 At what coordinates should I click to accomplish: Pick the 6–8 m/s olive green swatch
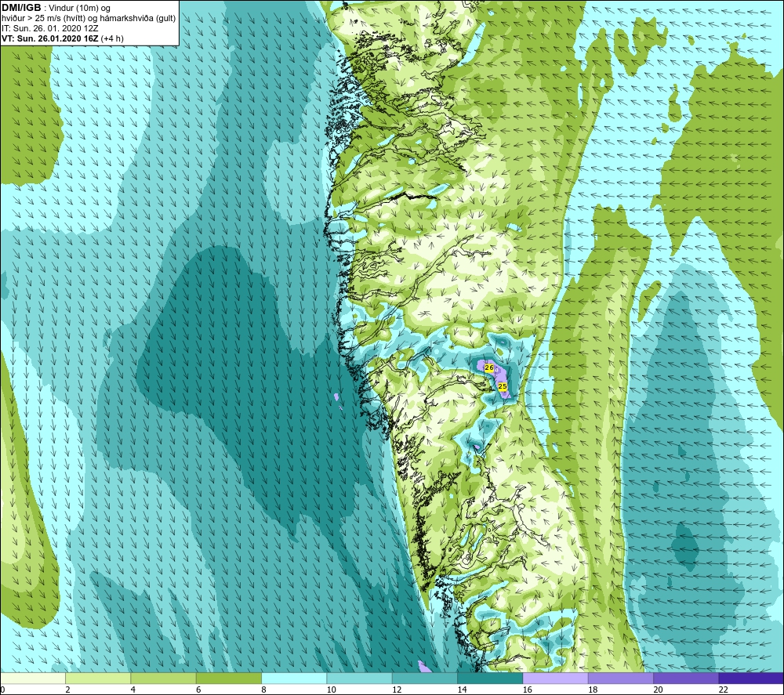coord(228,678)
